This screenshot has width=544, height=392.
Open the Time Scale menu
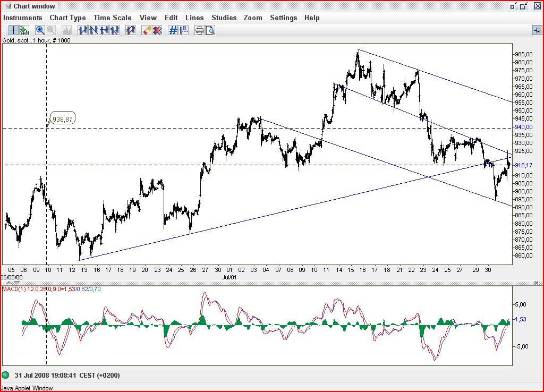point(113,18)
